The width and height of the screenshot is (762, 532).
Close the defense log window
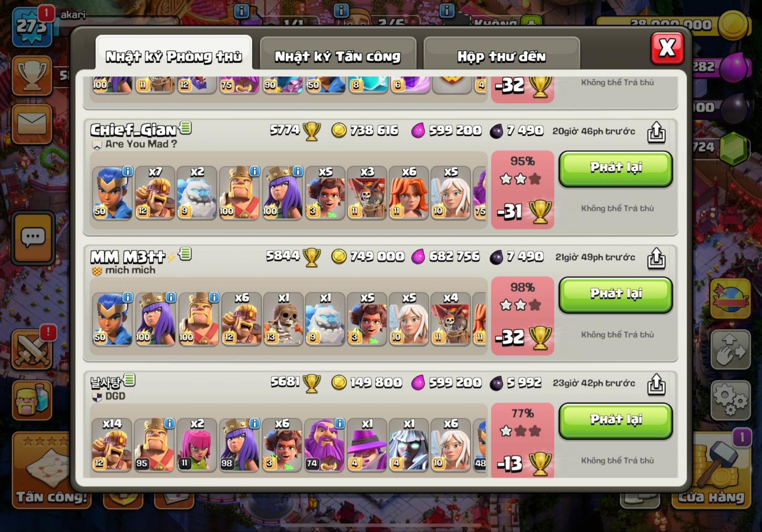(667, 48)
